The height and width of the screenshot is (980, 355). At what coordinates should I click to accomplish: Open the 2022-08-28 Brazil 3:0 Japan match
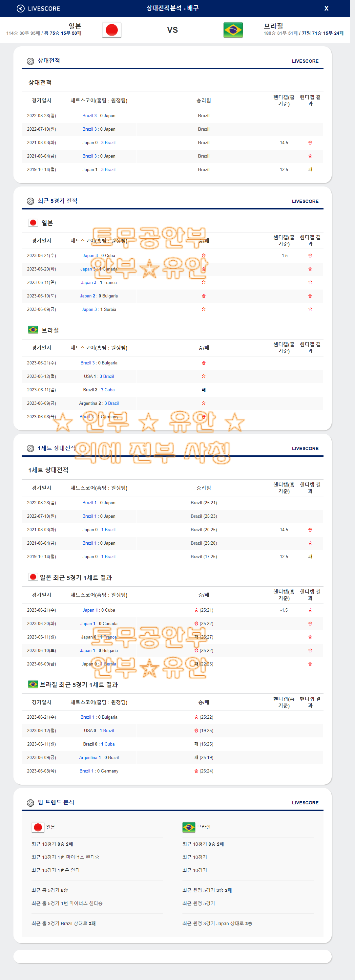(x=99, y=116)
